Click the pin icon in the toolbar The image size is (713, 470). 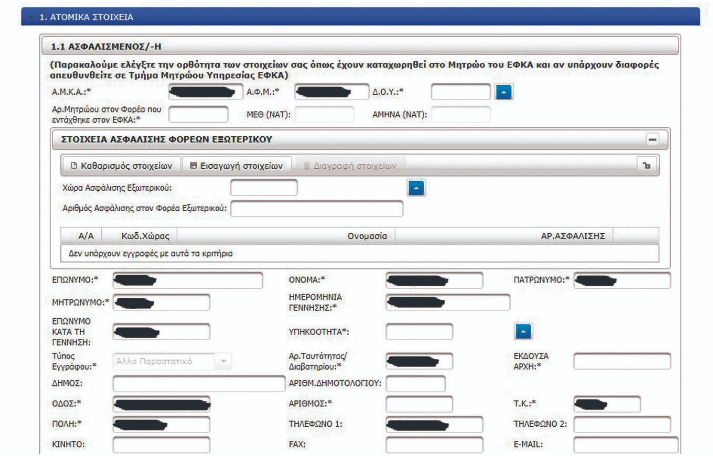click(x=647, y=164)
